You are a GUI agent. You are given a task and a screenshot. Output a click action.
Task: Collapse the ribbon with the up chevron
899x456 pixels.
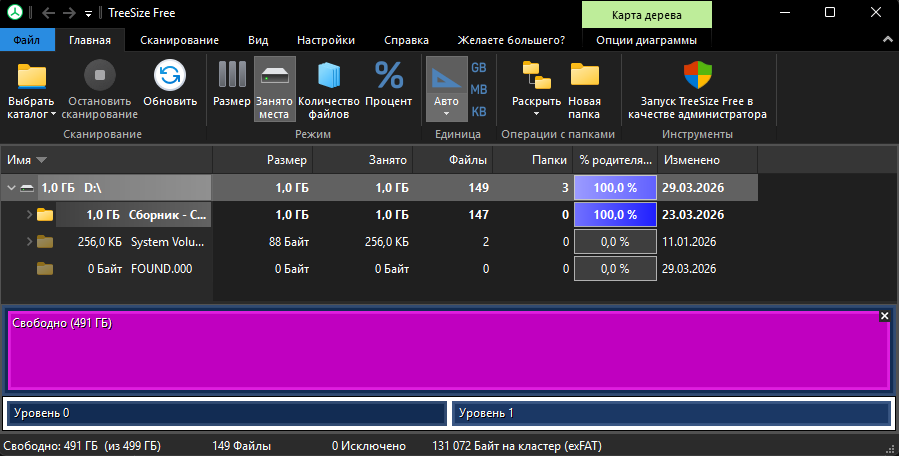point(888,40)
